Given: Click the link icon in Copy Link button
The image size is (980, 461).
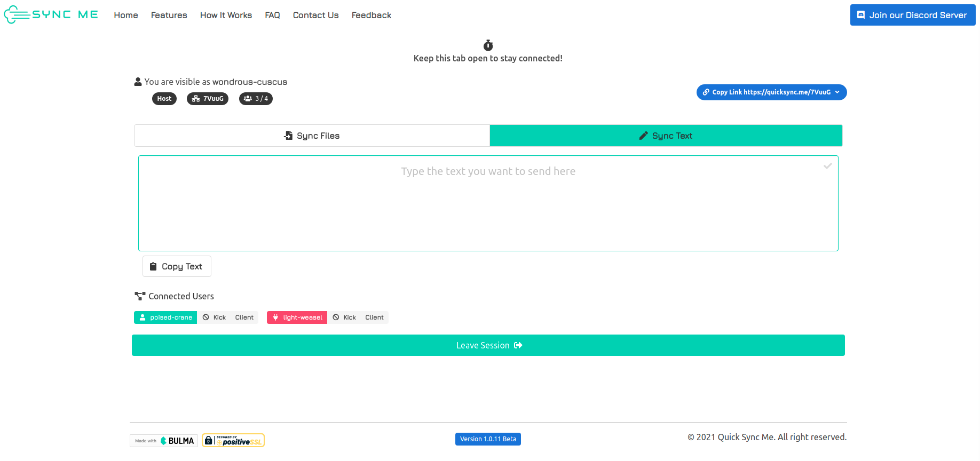Looking at the screenshot, I should click(x=706, y=92).
